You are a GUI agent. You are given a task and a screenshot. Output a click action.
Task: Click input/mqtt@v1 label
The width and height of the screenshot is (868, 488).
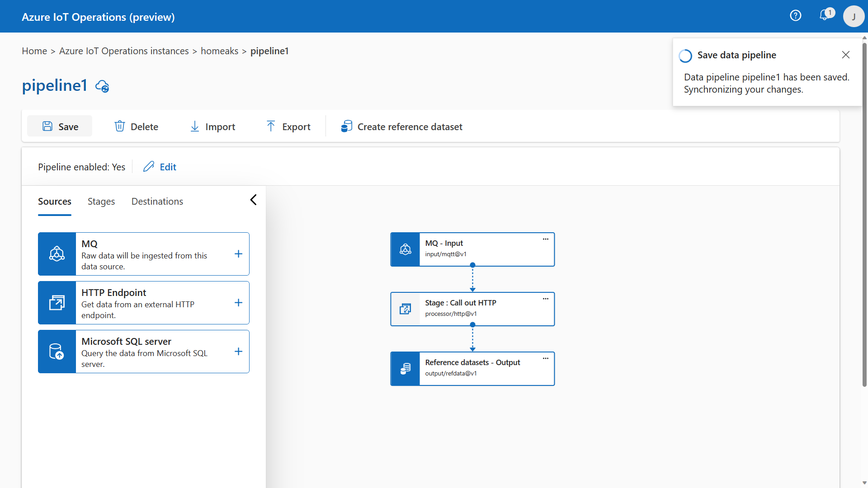click(446, 254)
